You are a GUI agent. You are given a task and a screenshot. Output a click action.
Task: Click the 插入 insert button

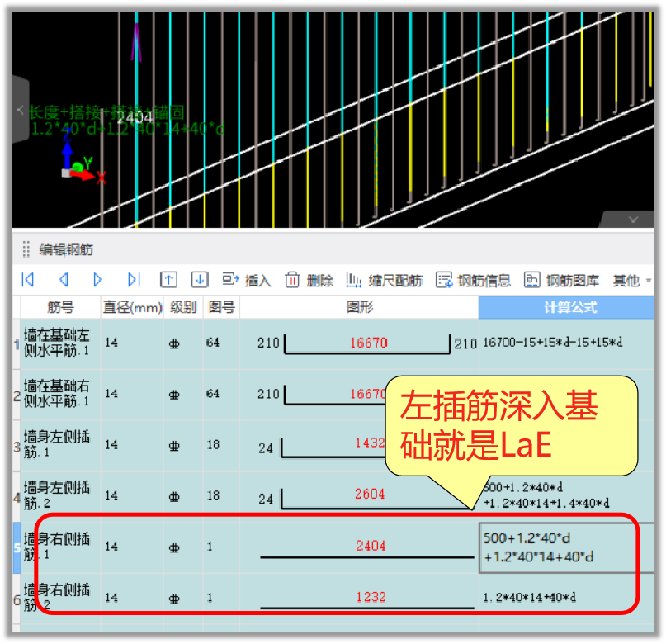tap(247, 281)
